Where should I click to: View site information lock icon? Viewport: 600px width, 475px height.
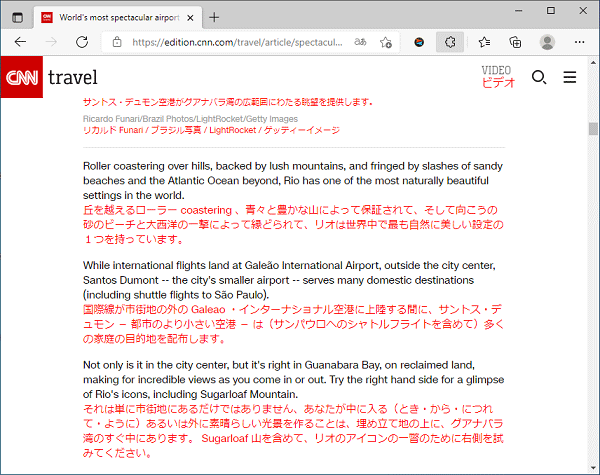[117, 42]
